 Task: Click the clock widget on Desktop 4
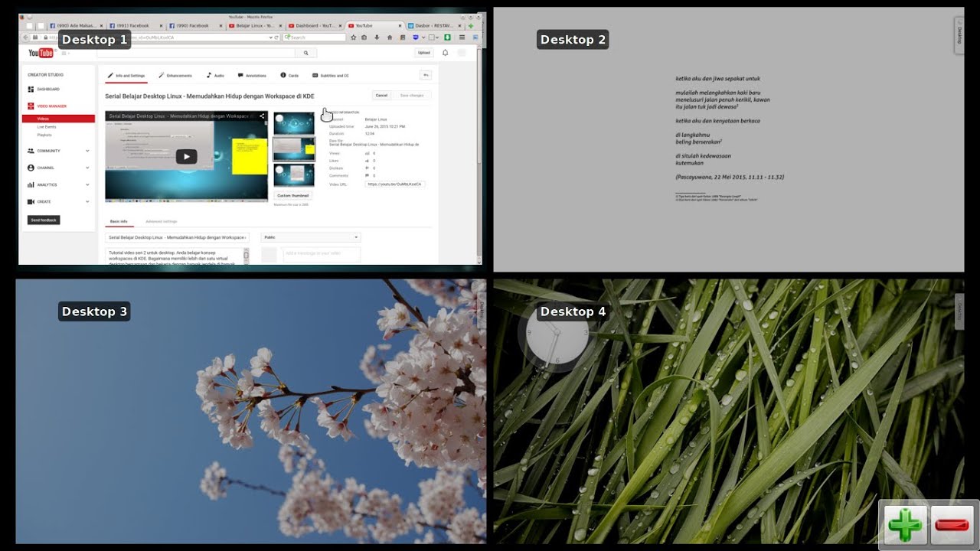[x=557, y=334]
